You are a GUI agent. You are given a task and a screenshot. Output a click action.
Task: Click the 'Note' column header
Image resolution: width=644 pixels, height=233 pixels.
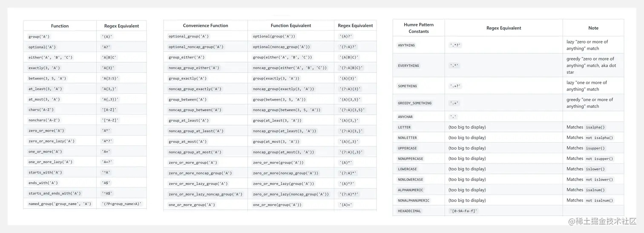pyautogui.click(x=593, y=28)
